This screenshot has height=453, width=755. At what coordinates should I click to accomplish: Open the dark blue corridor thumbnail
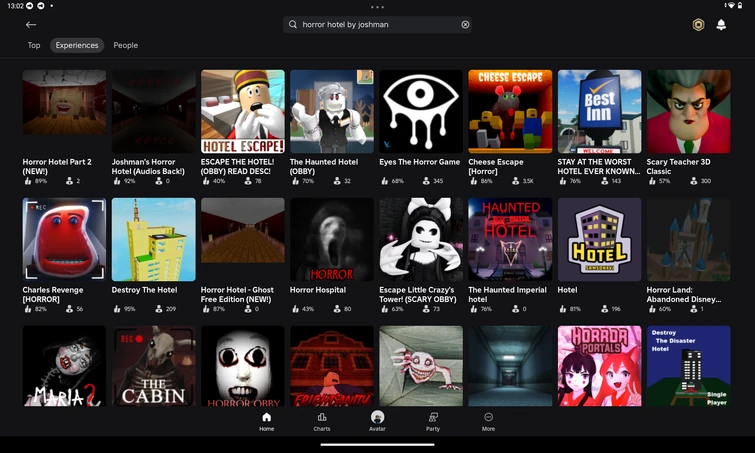[x=510, y=366]
